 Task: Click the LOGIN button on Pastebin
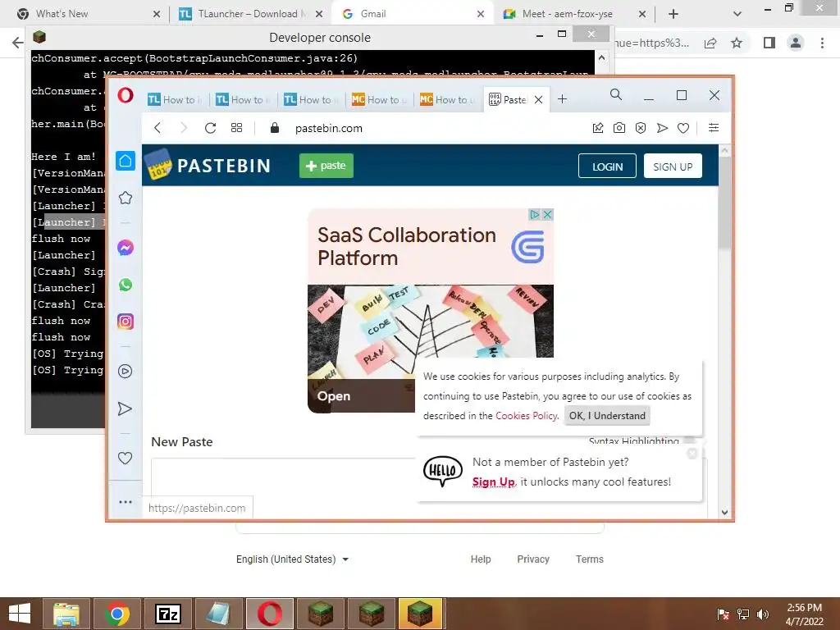coord(607,166)
